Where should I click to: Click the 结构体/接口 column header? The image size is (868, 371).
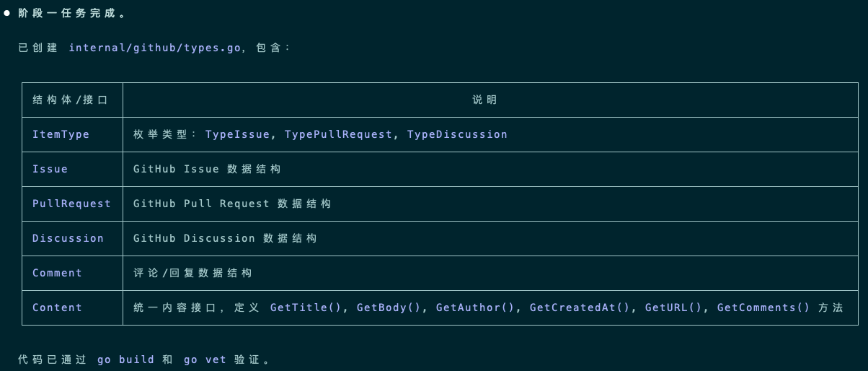(70, 100)
